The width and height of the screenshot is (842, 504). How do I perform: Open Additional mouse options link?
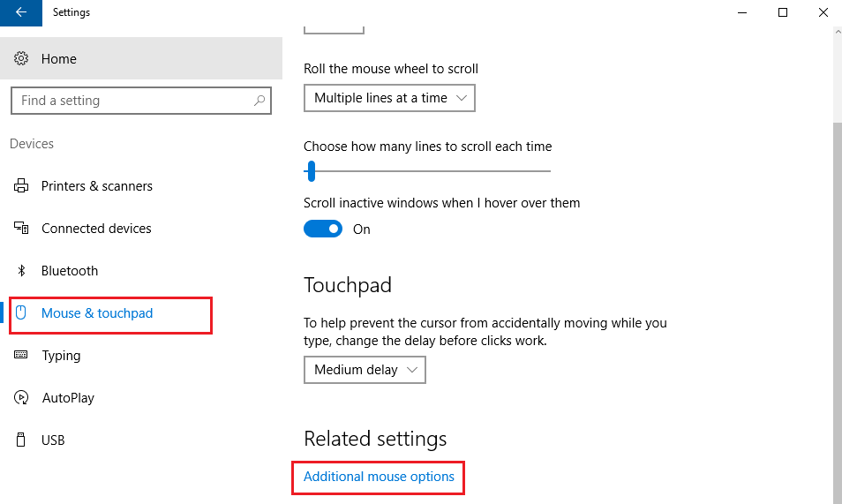[x=379, y=477]
